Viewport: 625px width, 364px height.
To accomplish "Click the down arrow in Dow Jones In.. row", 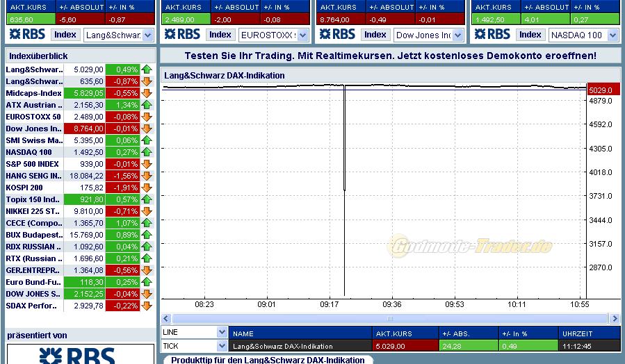I will pos(147,129).
